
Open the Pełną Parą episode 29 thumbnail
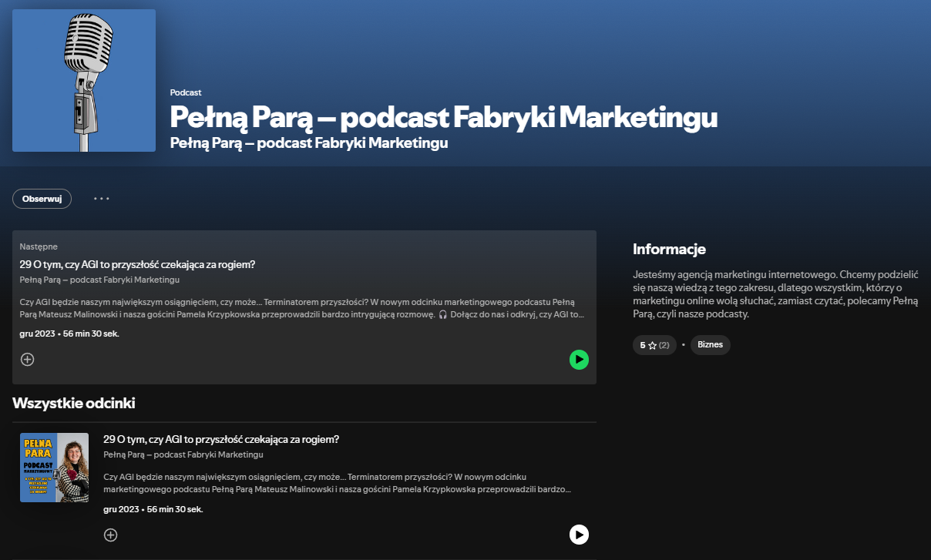[x=54, y=468]
